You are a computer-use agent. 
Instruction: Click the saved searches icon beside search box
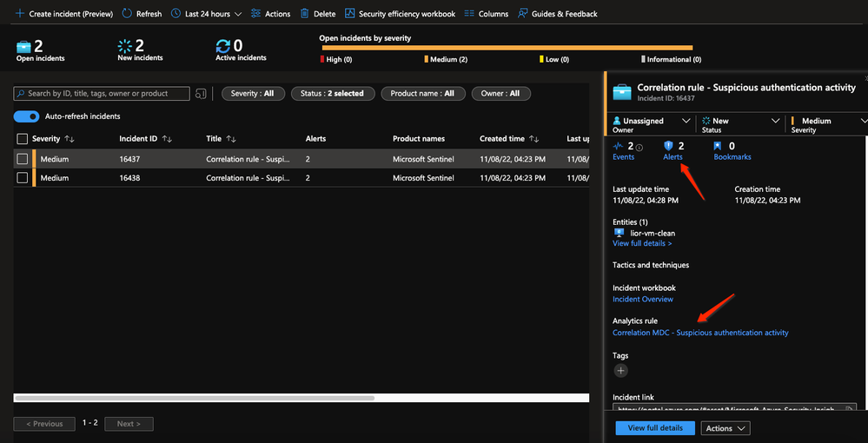click(201, 94)
